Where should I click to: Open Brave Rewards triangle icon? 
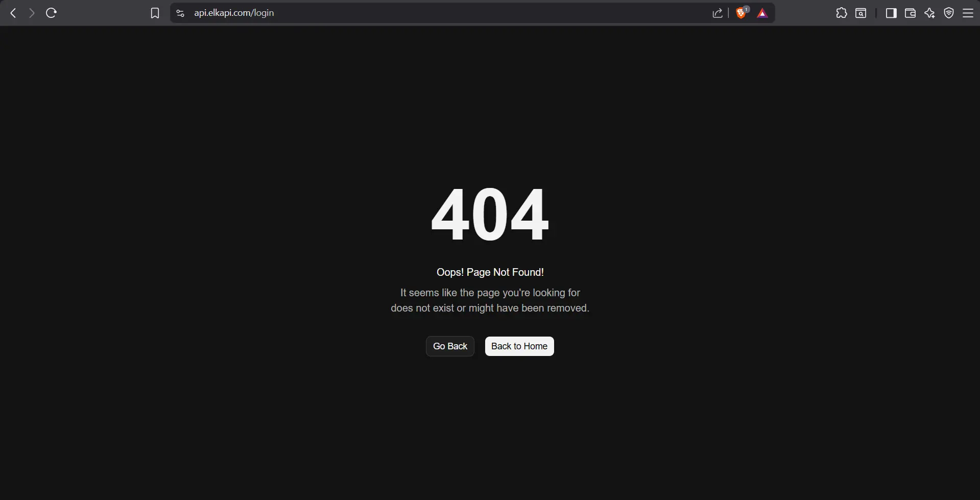(x=762, y=13)
